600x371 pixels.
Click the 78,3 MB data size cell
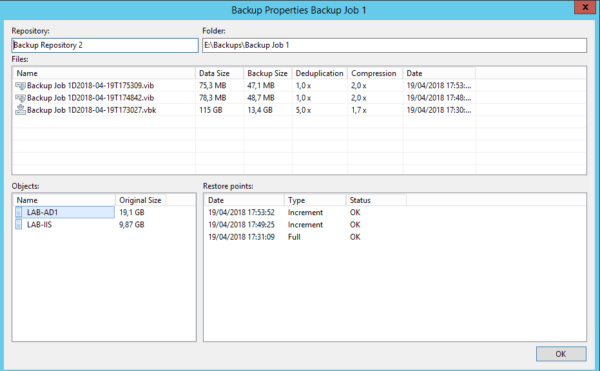pyautogui.click(x=212, y=98)
